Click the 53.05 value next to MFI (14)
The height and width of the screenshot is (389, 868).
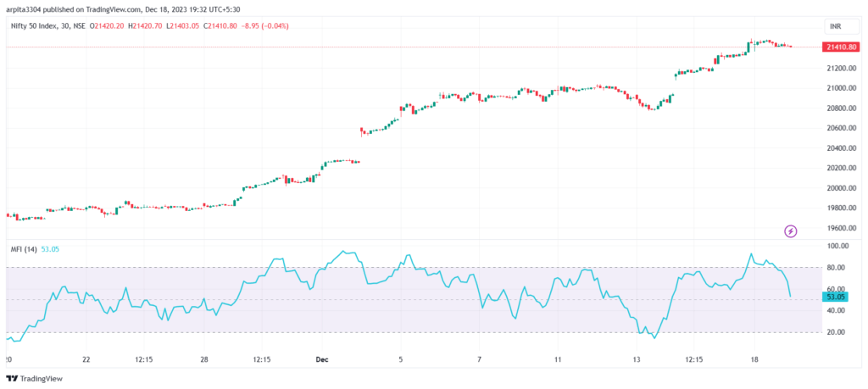point(50,249)
